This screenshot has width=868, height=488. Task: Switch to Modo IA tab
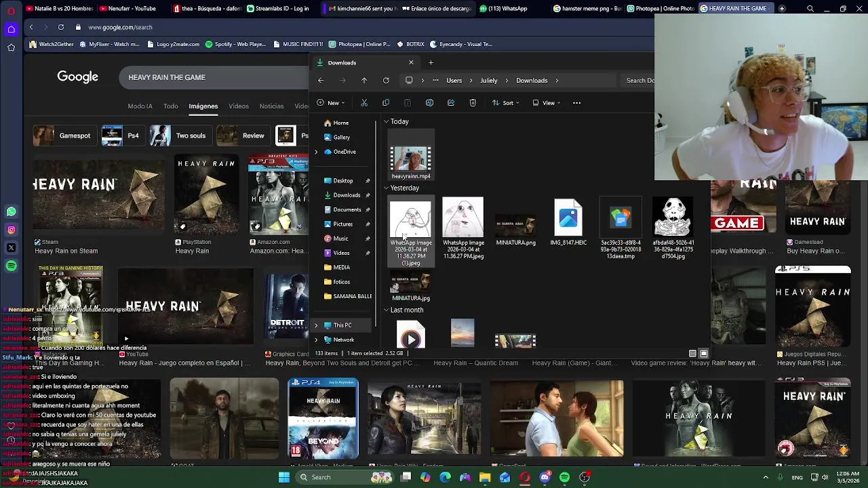140,106
